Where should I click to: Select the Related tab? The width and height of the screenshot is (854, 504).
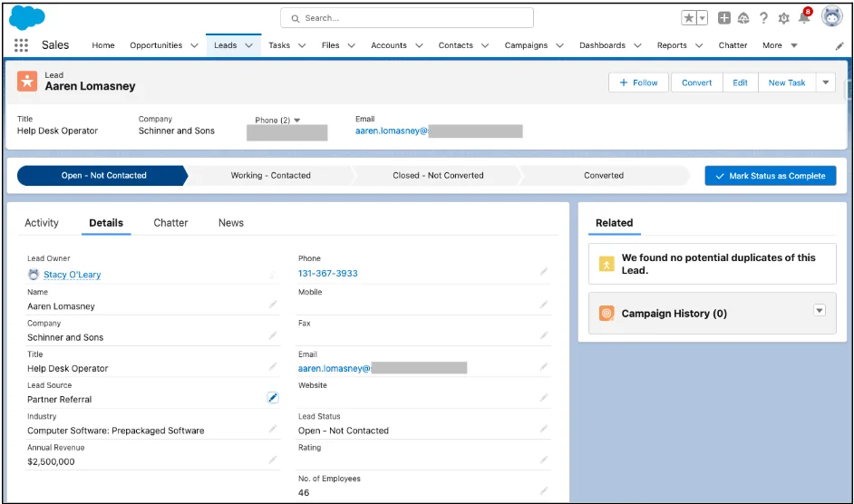(614, 223)
